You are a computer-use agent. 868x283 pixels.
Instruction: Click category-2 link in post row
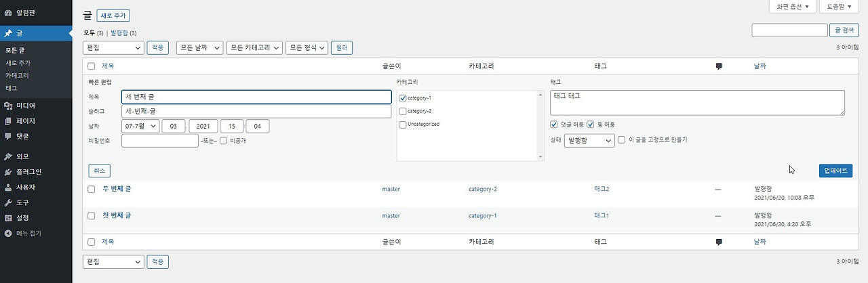483,189
